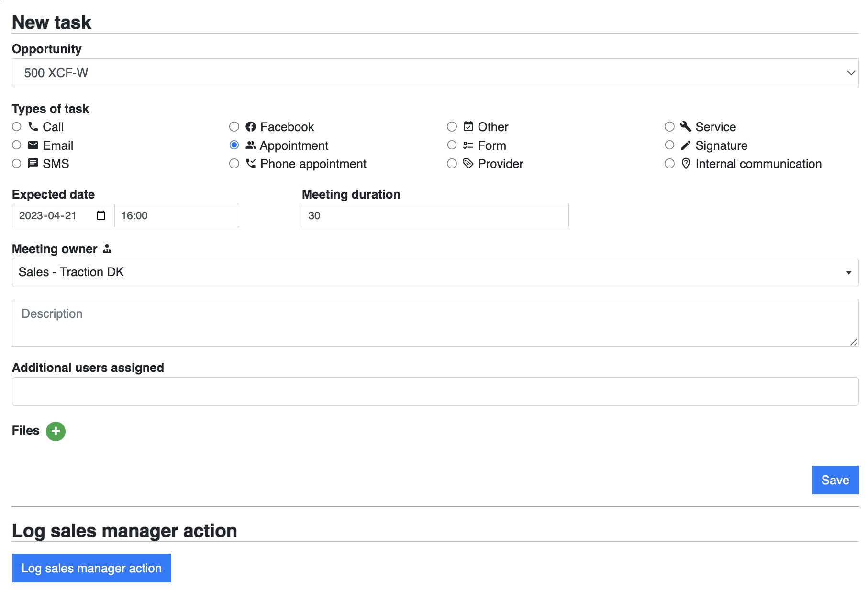Click the Additional users assigned field
Screen dimensions: 868x604
pyautogui.click(x=435, y=391)
